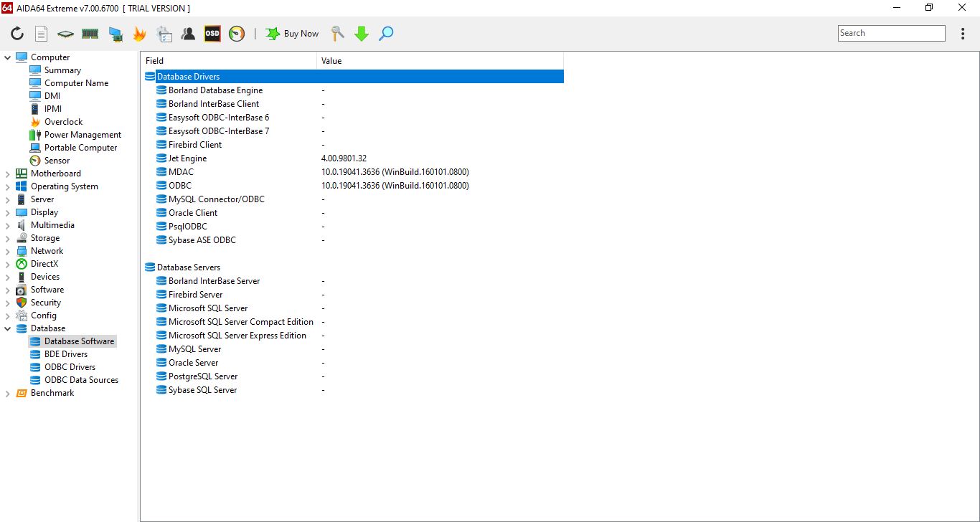This screenshot has width=980, height=522.
Task: Click the Security shield icon
Action: pos(22,303)
